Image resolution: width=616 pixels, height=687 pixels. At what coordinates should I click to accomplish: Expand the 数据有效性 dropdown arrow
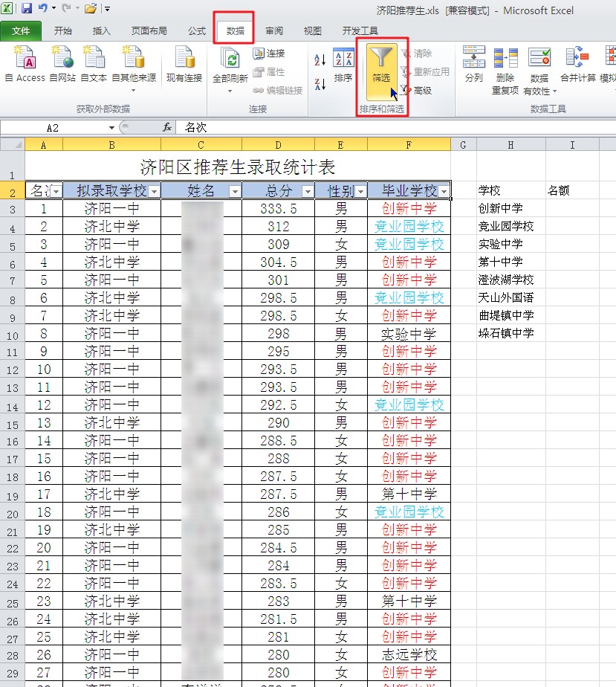[554, 91]
